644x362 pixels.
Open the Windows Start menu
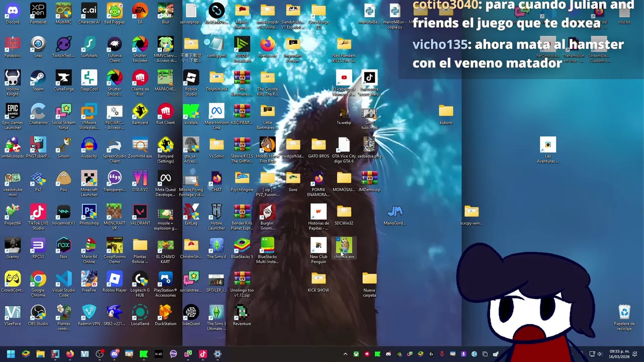(x=11, y=354)
